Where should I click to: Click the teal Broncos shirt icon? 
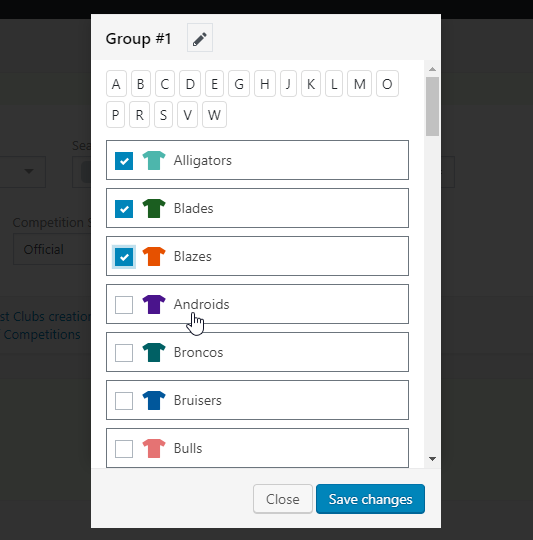tap(154, 352)
